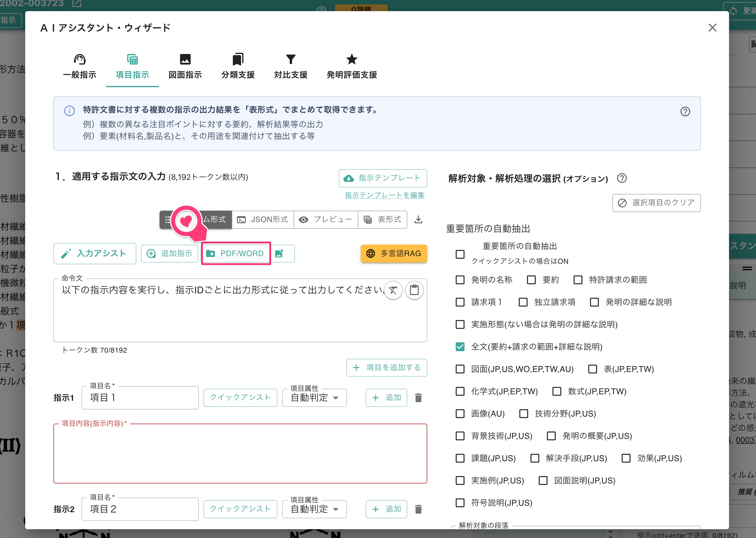Switch to JSON形式 view

tap(263, 219)
